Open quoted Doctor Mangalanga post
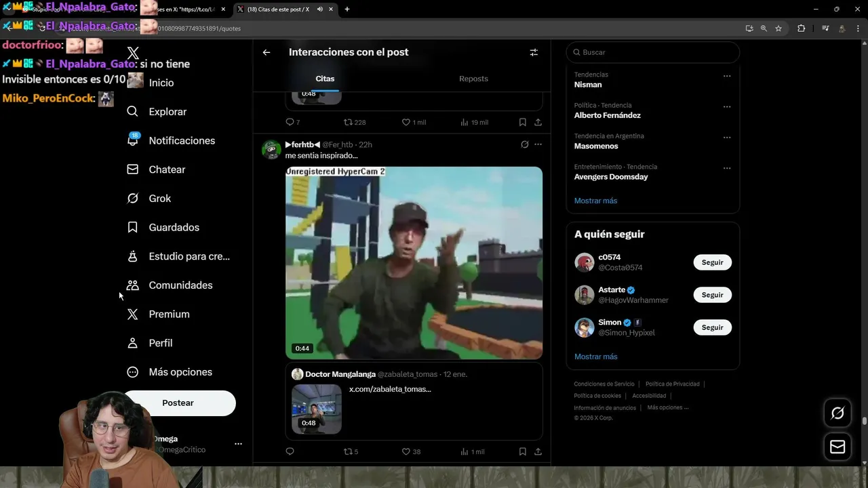Image resolution: width=868 pixels, height=488 pixels. (414, 401)
